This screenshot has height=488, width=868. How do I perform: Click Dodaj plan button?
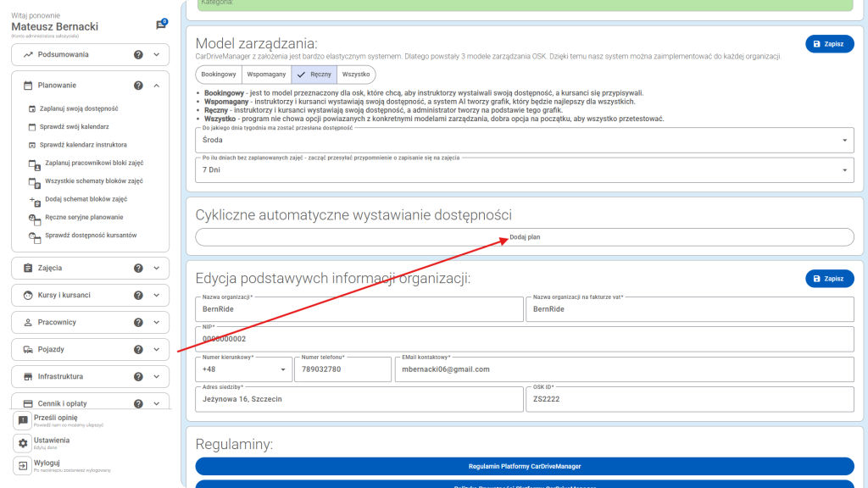pos(525,237)
